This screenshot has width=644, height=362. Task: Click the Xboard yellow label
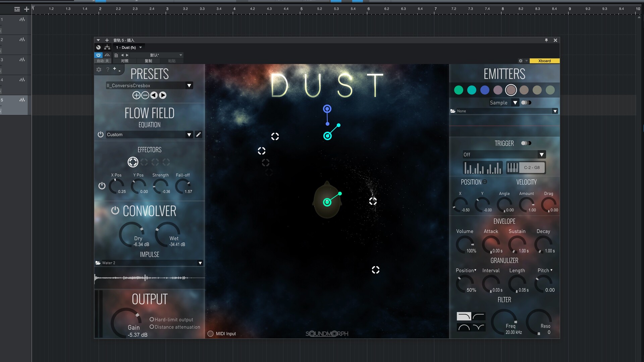(x=544, y=61)
